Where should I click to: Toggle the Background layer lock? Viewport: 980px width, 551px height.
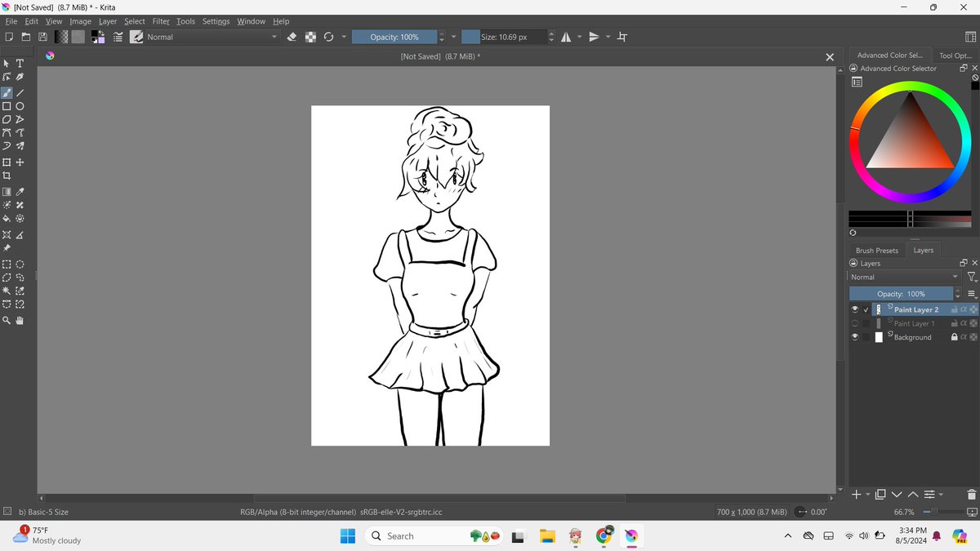(954, 337)
